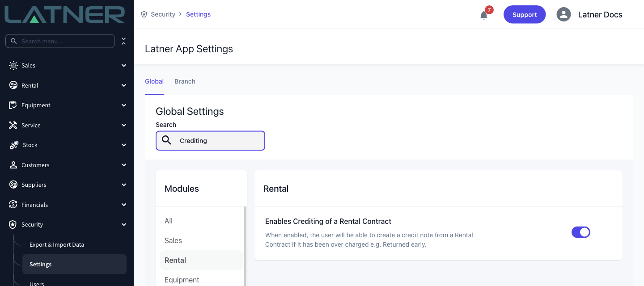Click the 'Rental' section heading in results
This screenshot has width=644, height=286.
276,189
